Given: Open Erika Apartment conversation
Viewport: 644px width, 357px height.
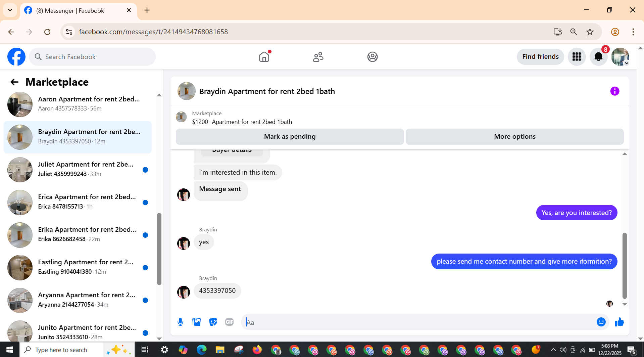Looking at the screenshot, I should click(x=78, y=234).
